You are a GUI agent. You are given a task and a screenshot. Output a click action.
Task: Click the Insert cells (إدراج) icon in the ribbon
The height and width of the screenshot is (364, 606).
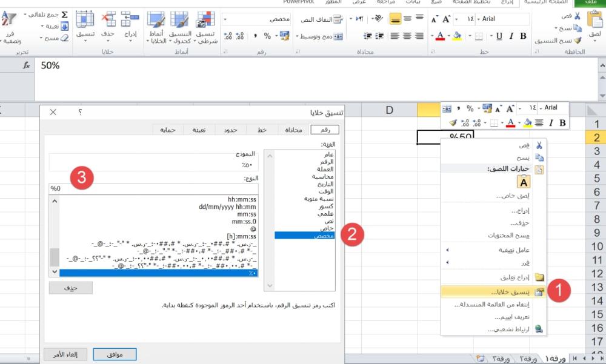[x=130, y=19]
